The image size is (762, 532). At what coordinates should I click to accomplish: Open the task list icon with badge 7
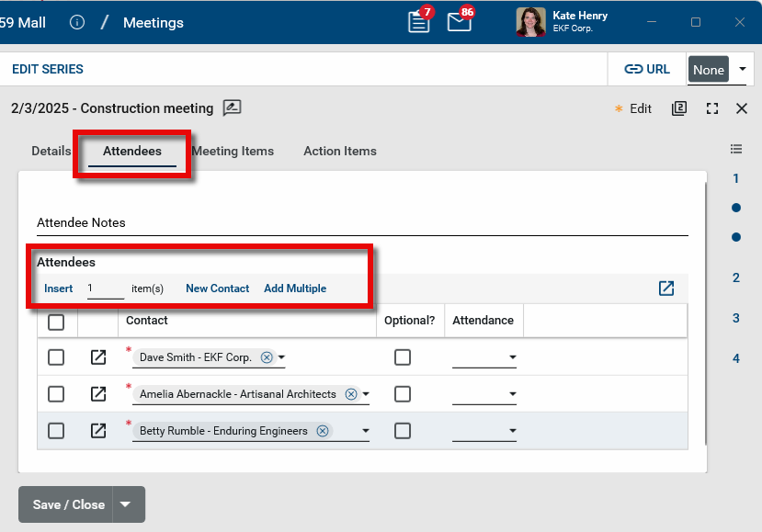click(419, 22)
